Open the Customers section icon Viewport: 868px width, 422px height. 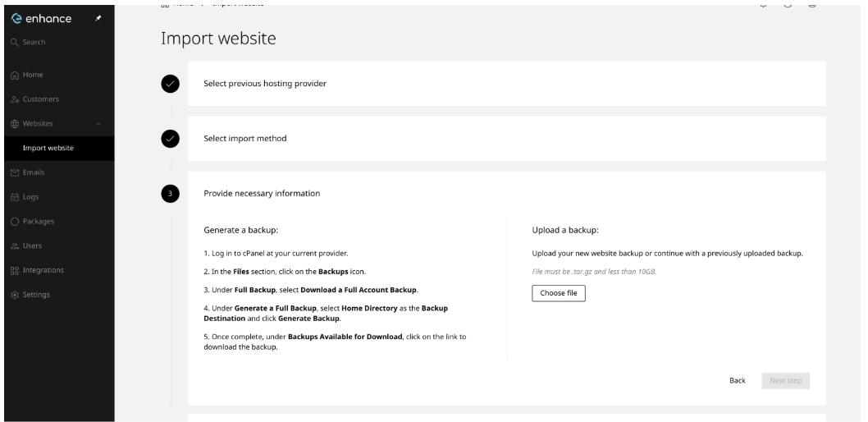[x=15, y=99]
